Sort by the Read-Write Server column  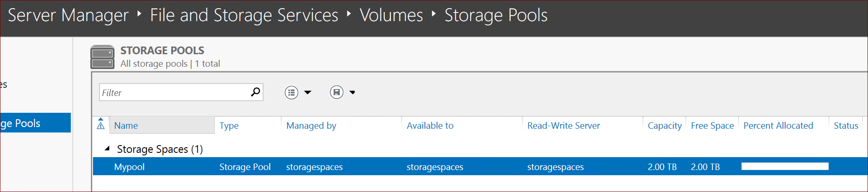pyautogui.click(x=564, y=126)
